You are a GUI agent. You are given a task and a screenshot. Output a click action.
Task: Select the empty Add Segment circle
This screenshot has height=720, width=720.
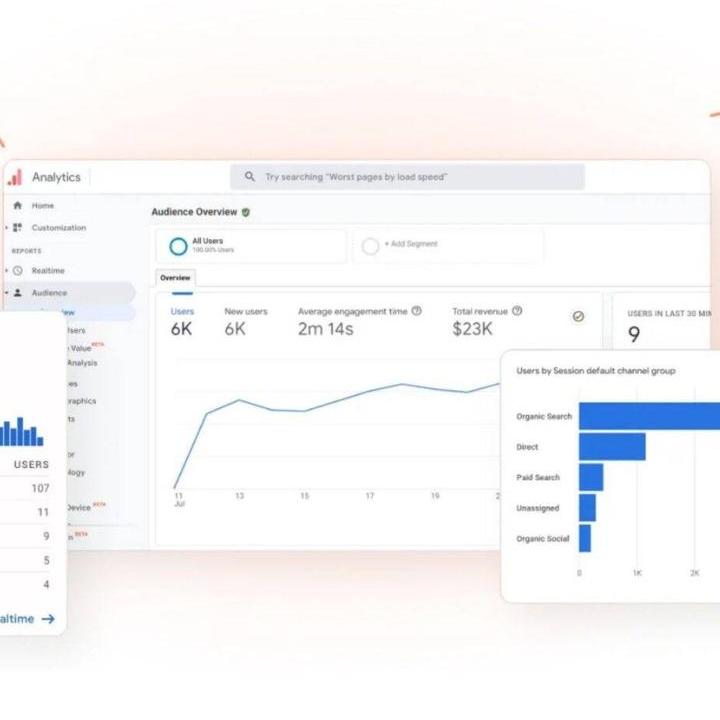click(x=370, y=246)
